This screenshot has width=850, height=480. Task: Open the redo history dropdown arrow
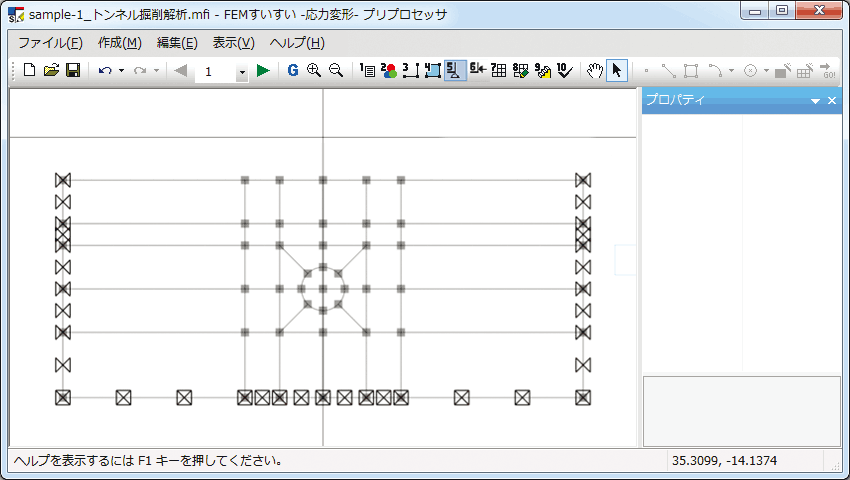156,71
